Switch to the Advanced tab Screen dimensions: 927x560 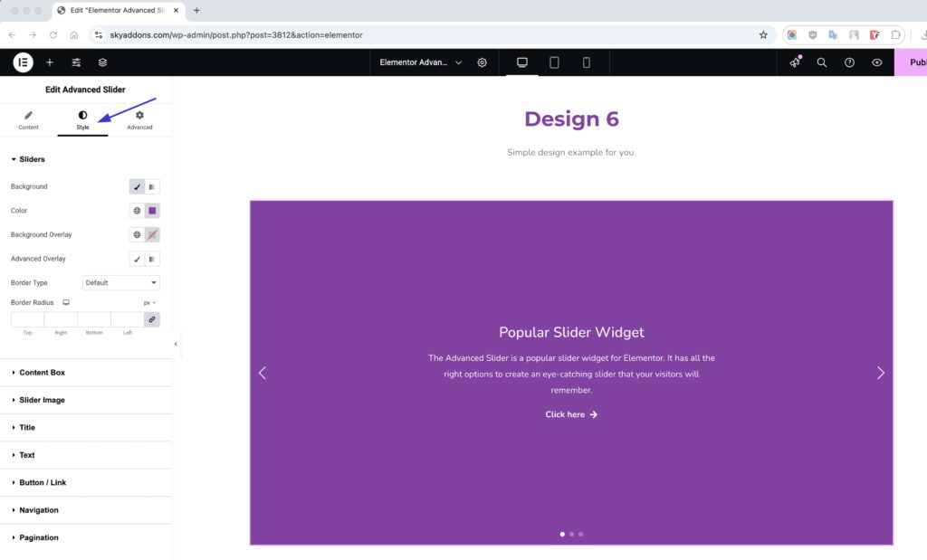(x=139, y=119)
